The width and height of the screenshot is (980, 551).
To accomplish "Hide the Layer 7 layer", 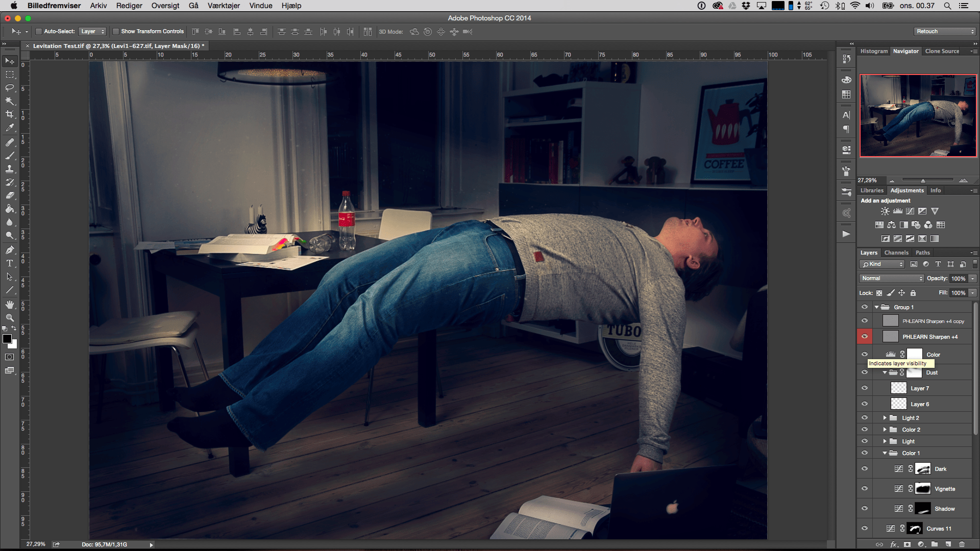I will 865,388.
